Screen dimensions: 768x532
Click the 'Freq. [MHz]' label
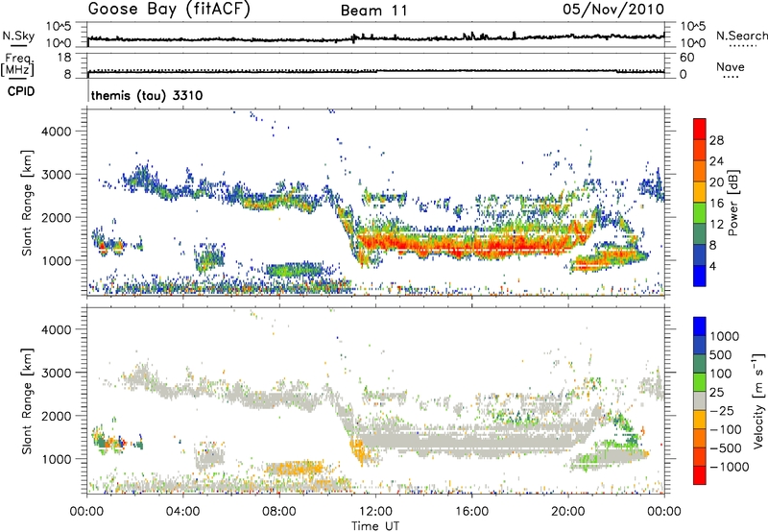18,65
